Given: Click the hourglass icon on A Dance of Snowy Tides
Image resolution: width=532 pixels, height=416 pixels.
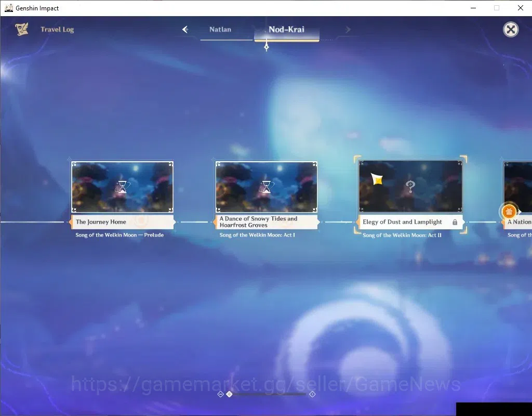Looking at the screenshot, I should point(267,187).
